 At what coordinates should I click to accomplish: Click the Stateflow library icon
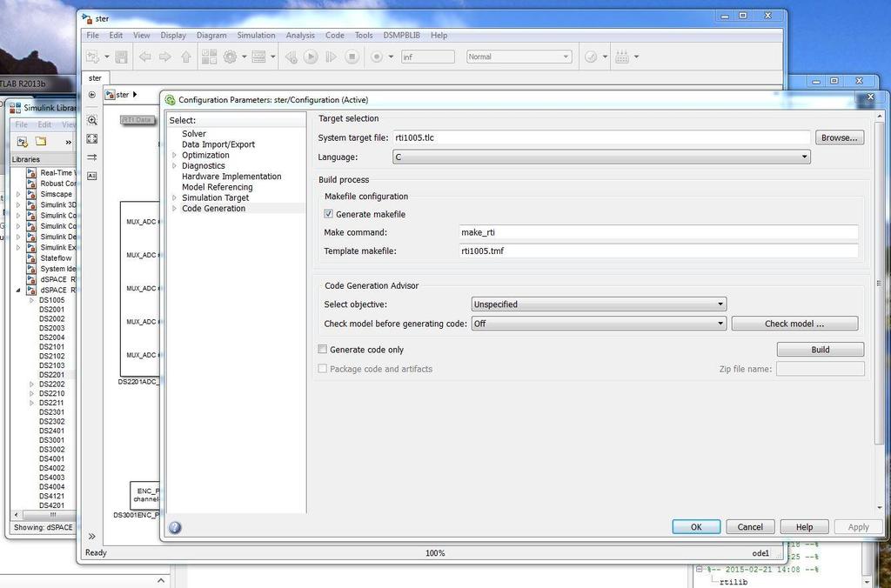pos(31,258)
